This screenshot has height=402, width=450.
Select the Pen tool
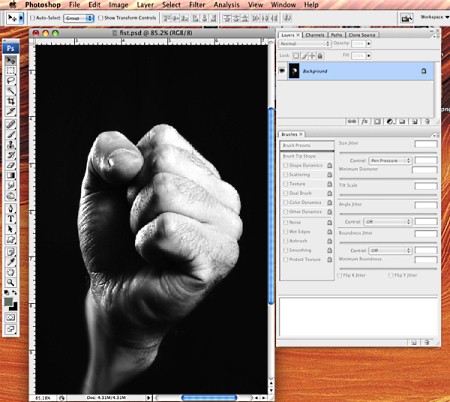pos(11,209)
